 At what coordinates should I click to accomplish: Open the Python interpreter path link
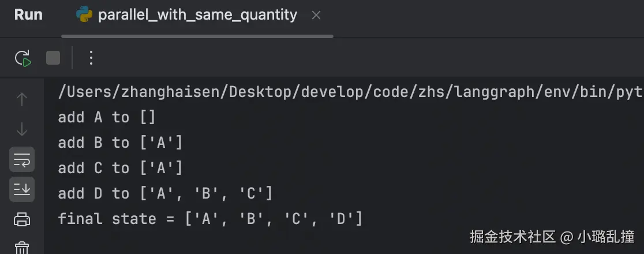pyautogui.click(x=340, y=92)
